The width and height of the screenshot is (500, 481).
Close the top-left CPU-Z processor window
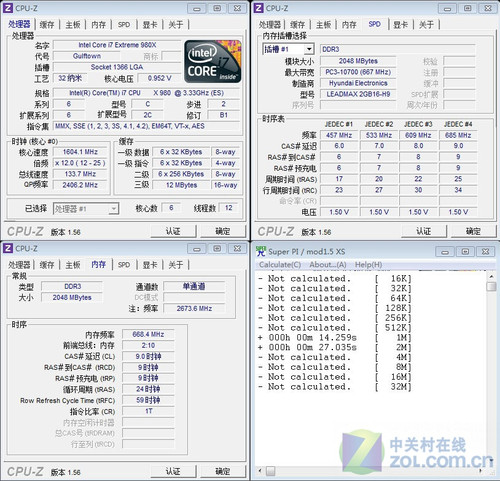pyautogui.click(x=237, y=8)
